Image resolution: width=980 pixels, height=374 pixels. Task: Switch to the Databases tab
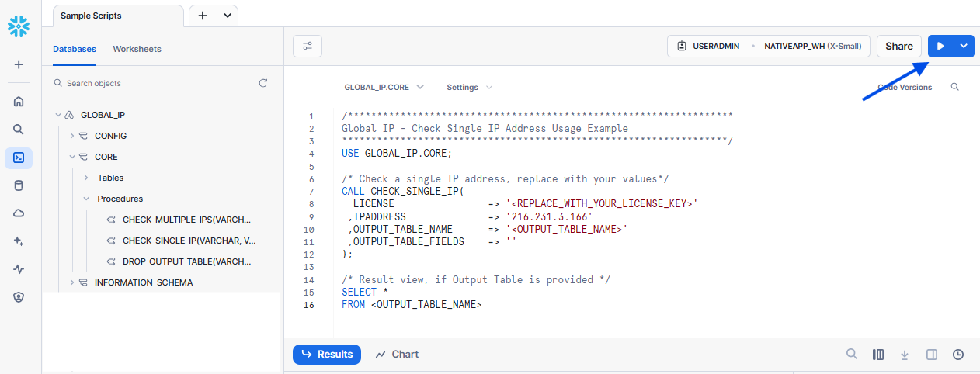point(75,49)
